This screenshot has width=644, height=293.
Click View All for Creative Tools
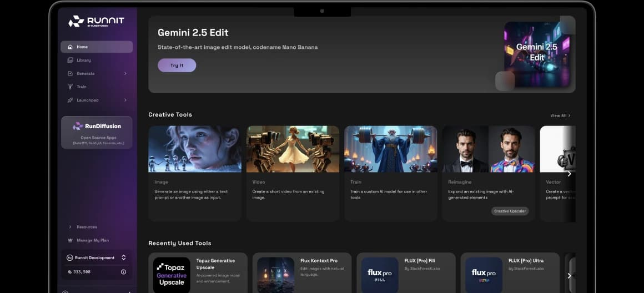click(x=560, y=116)
